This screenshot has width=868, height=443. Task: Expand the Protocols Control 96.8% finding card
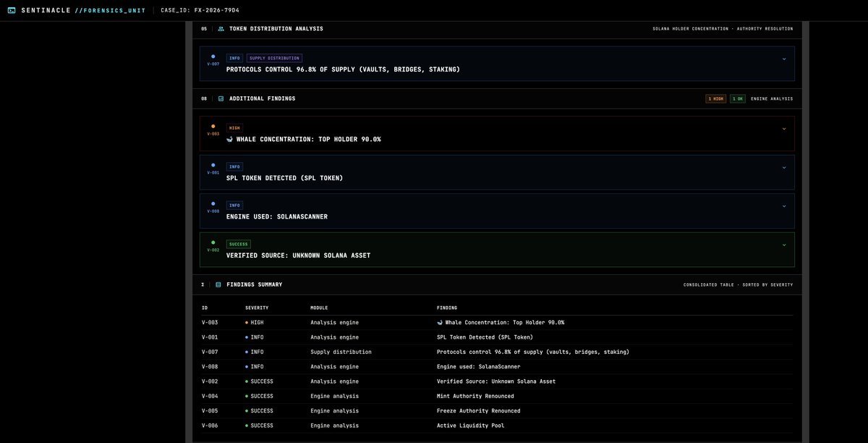pos(784,59)
